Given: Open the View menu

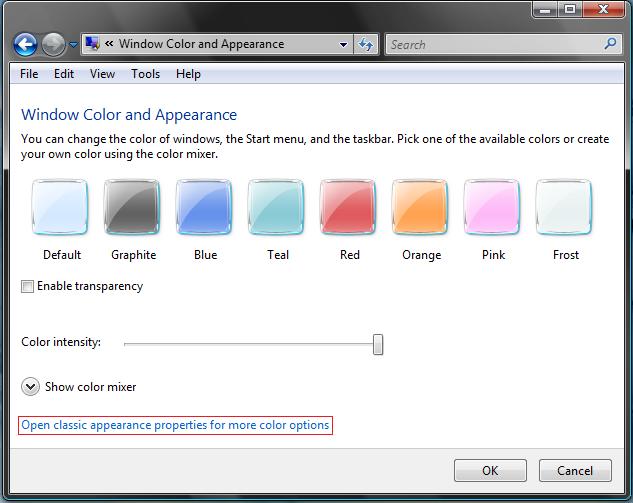Looking at the screenshot, I should point(102,74).
